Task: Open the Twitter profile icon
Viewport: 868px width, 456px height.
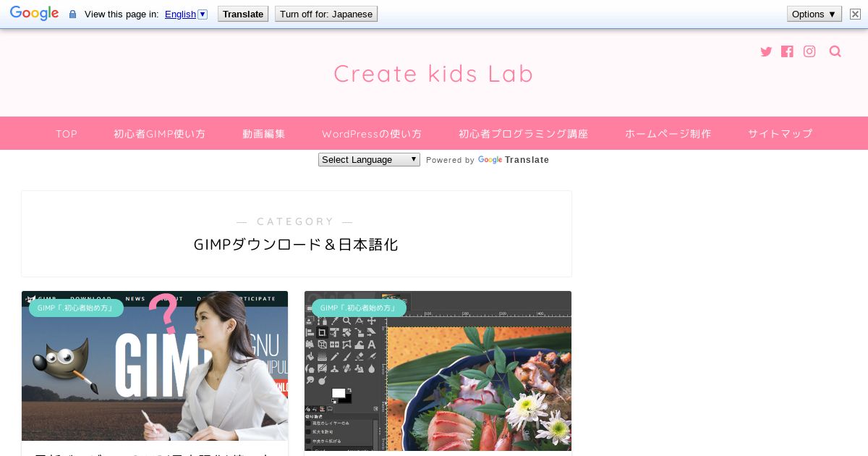Action: (x=766, y=51)
